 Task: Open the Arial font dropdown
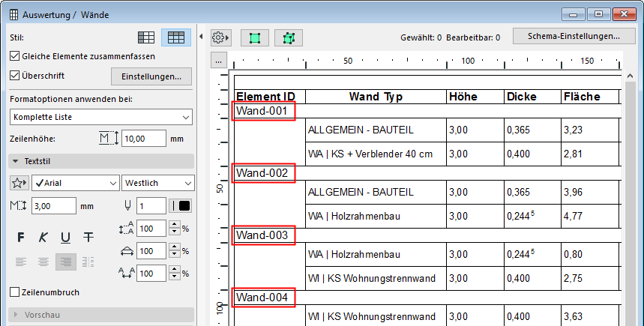pos(76,183)
